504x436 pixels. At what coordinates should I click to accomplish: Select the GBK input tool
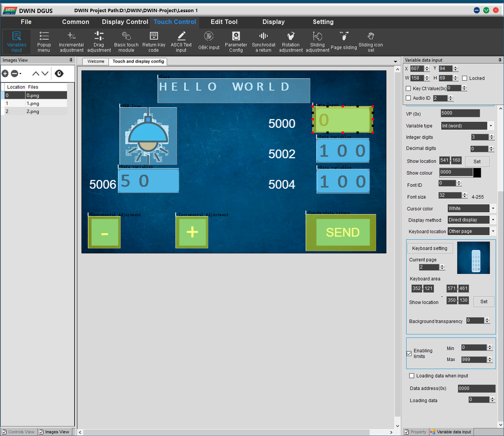click(209, 42)
